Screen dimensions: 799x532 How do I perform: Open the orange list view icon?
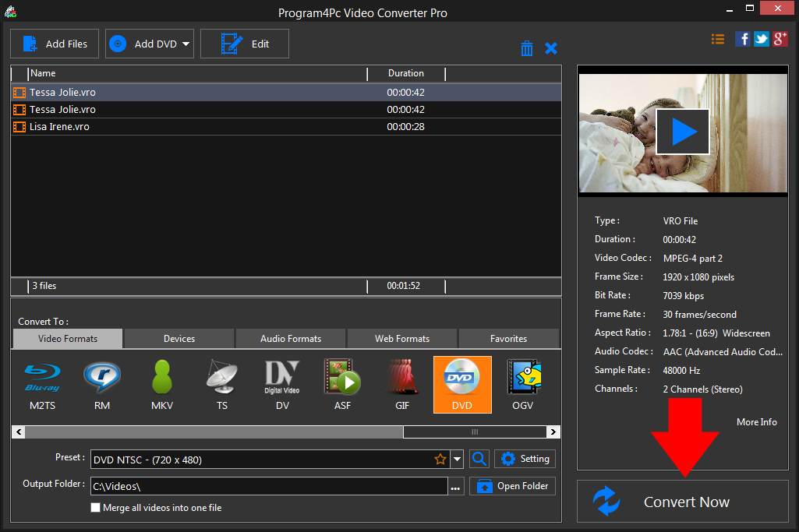click(718, 39)
